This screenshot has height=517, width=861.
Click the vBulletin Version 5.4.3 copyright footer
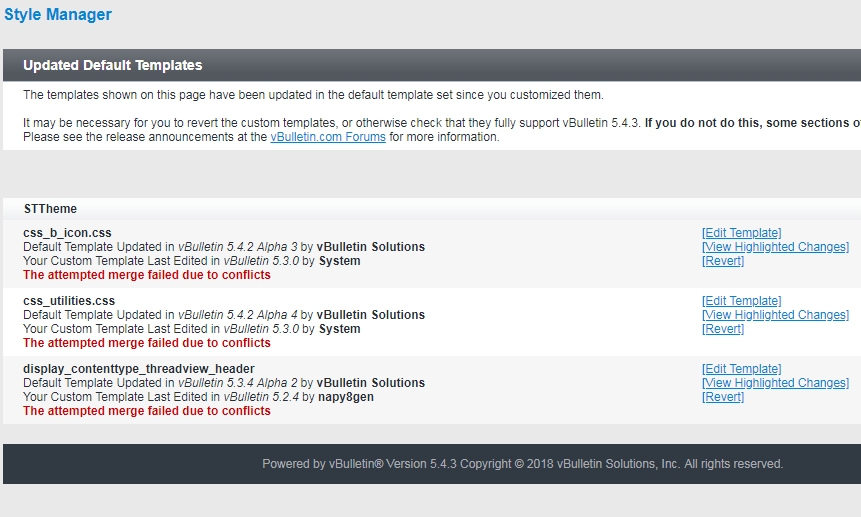coord(522,464)
